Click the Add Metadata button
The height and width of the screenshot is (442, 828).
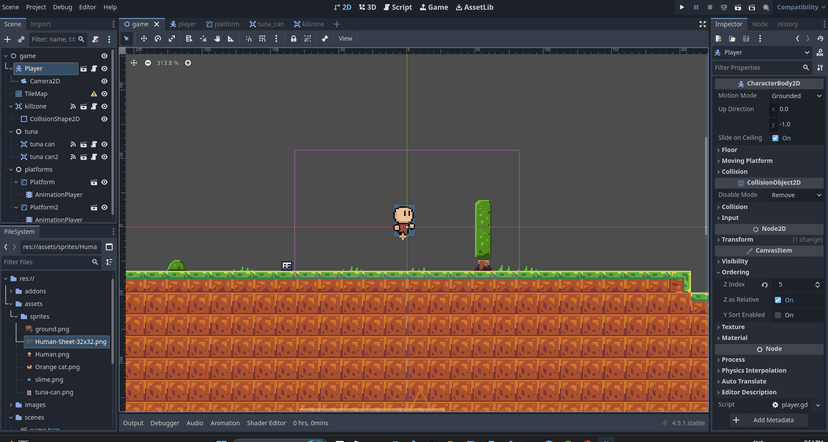[768, 420]
